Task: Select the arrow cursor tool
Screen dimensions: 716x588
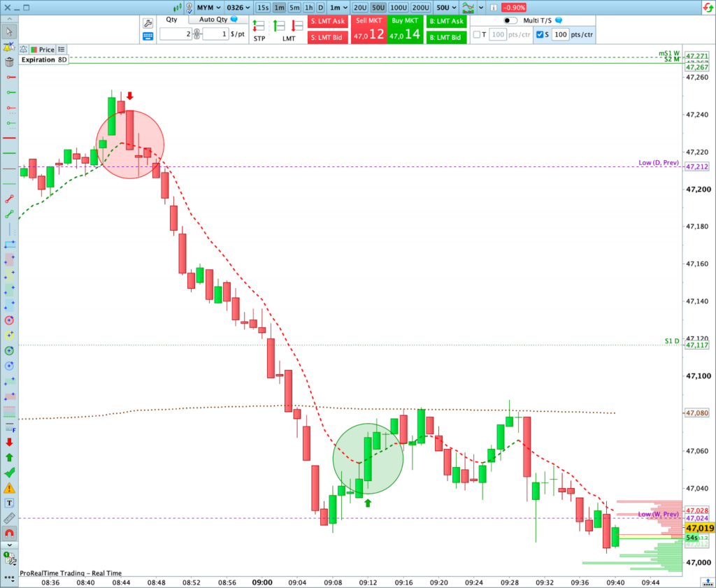Action: pos(9,31)
